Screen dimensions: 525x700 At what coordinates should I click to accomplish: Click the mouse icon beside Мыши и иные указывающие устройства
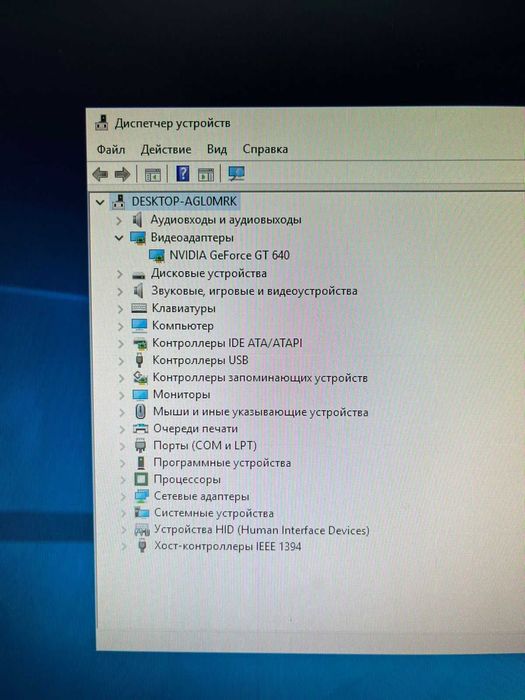[140, 411]
